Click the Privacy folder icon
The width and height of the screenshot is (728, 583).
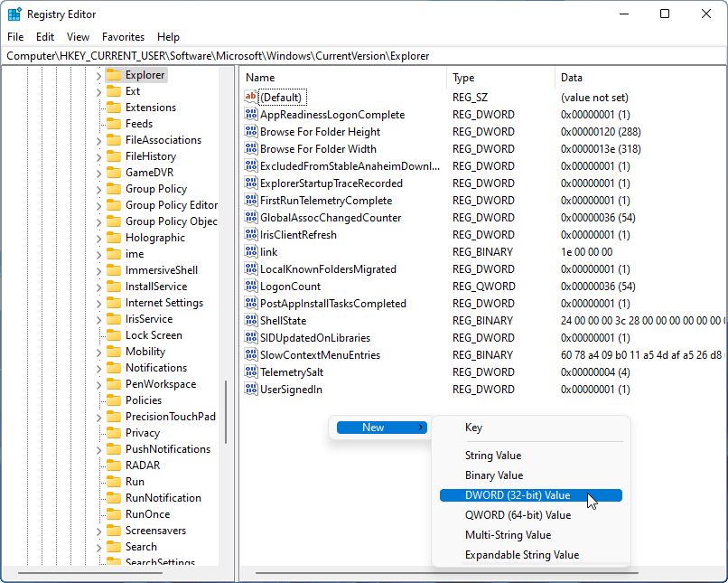[x=114, y=432]
